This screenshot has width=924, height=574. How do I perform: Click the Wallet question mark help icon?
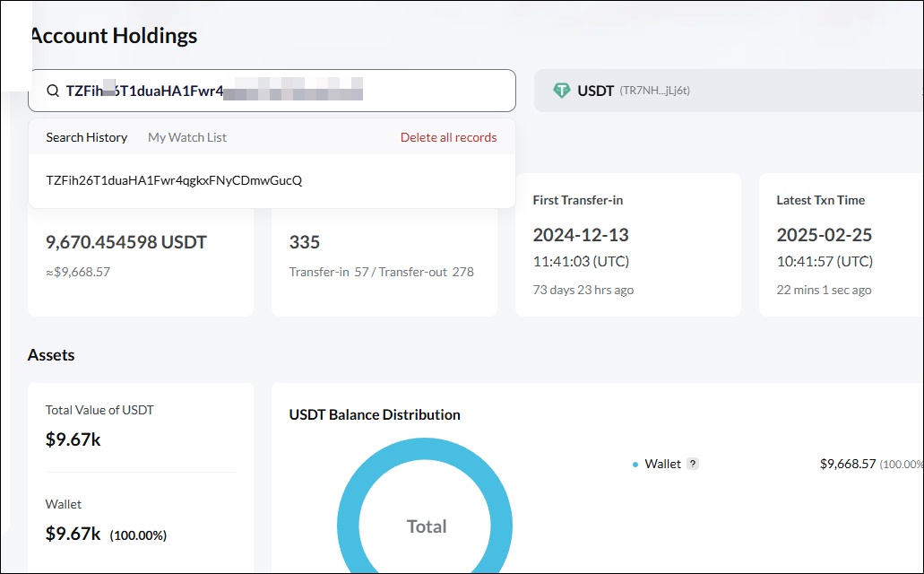(693, 464)
